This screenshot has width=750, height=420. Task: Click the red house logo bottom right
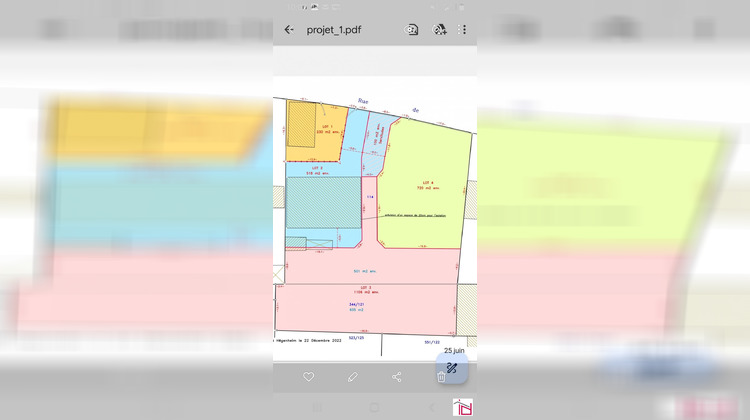tap(462, 408)
